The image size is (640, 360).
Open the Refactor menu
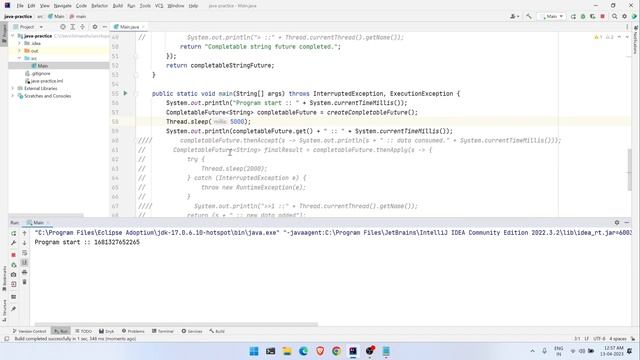pos(99,6)
